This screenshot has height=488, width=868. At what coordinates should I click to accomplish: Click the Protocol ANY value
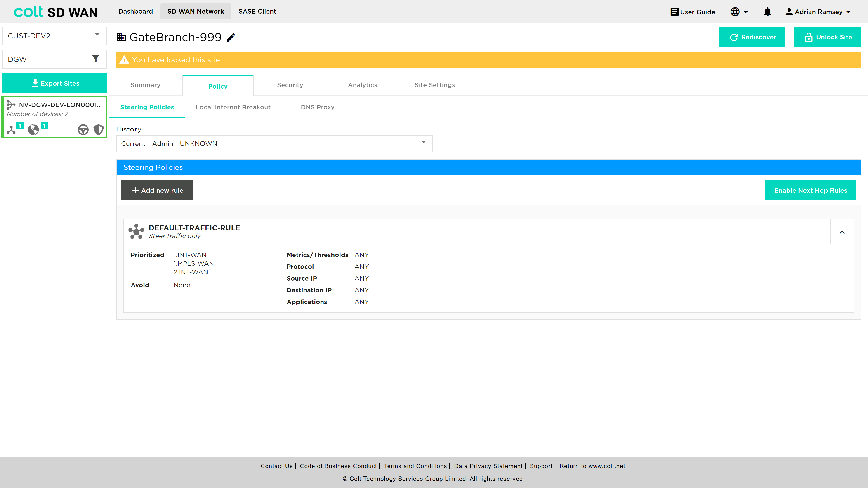362,267
